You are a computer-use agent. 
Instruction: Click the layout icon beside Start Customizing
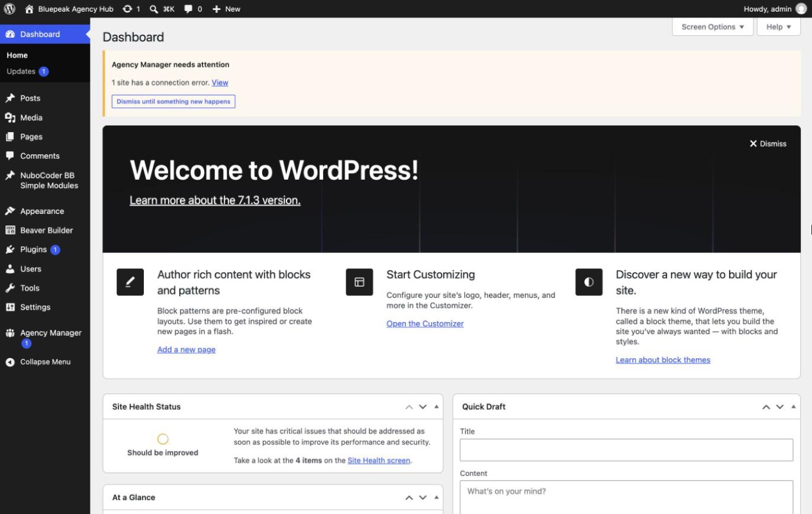tap(360, 282)
